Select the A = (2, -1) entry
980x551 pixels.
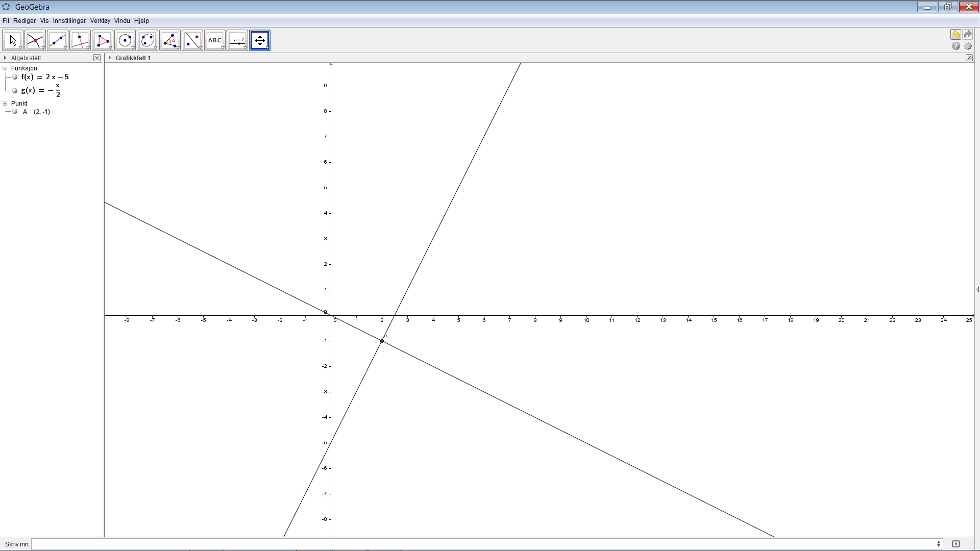36,112
